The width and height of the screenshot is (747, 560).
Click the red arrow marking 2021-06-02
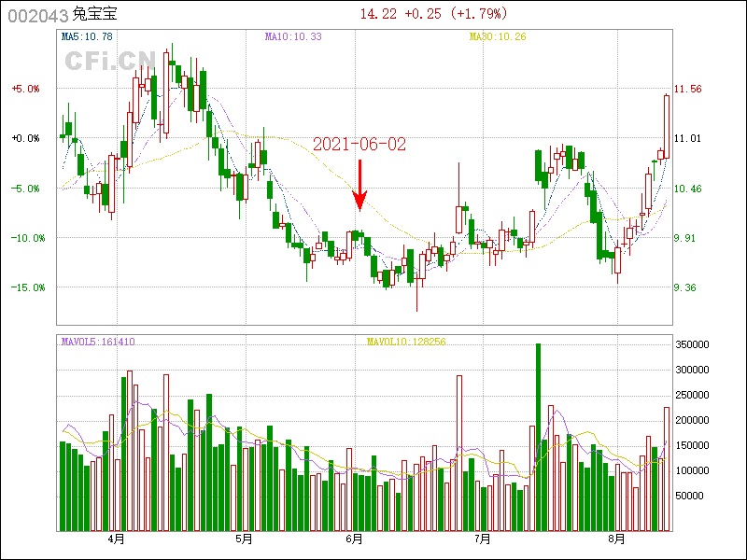click(359, 189)
